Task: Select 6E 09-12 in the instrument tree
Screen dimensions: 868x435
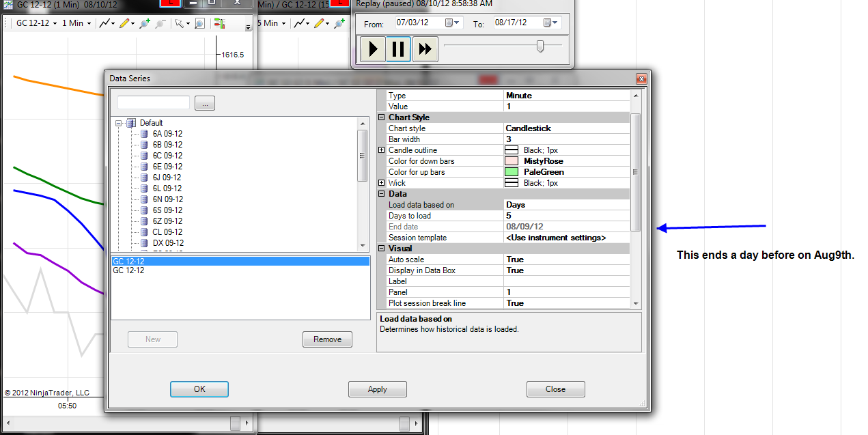Action: [167, 167]
